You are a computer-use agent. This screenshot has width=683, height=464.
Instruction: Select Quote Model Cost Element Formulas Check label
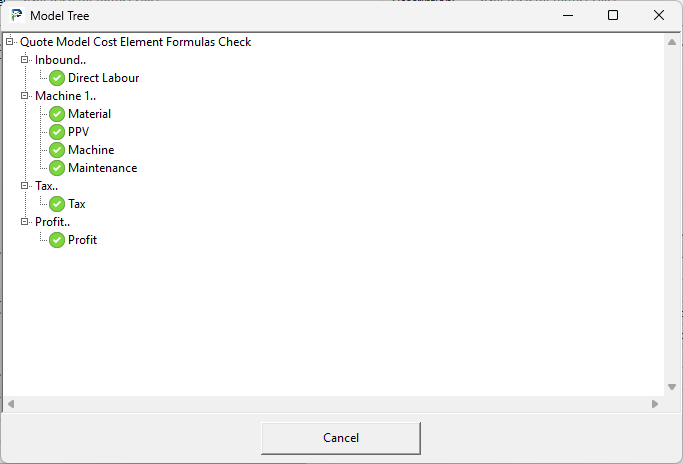(135, 42)
